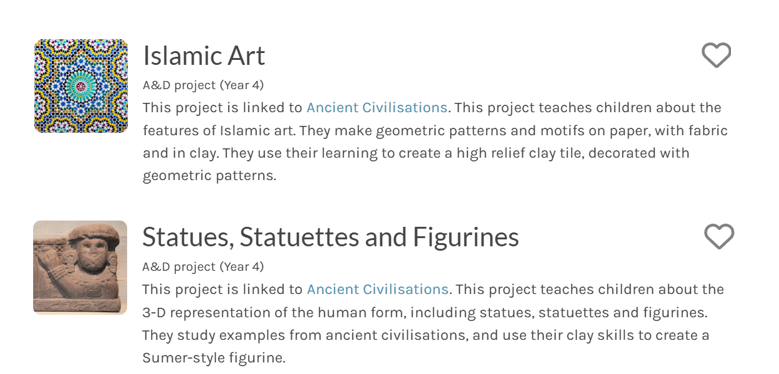Click the final 'geometric patterns.' line of text
The width and height of the screenshot is (779, 374).
pos(209,176)
